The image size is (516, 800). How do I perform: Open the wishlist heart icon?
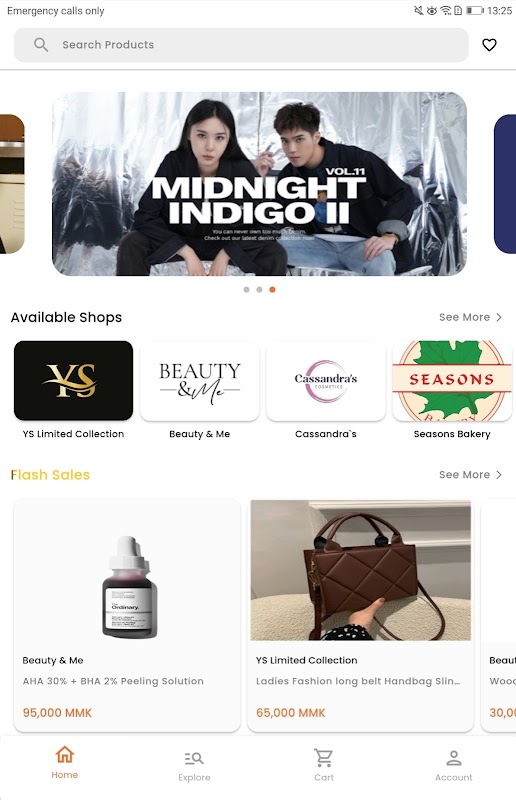coord(489,45)
